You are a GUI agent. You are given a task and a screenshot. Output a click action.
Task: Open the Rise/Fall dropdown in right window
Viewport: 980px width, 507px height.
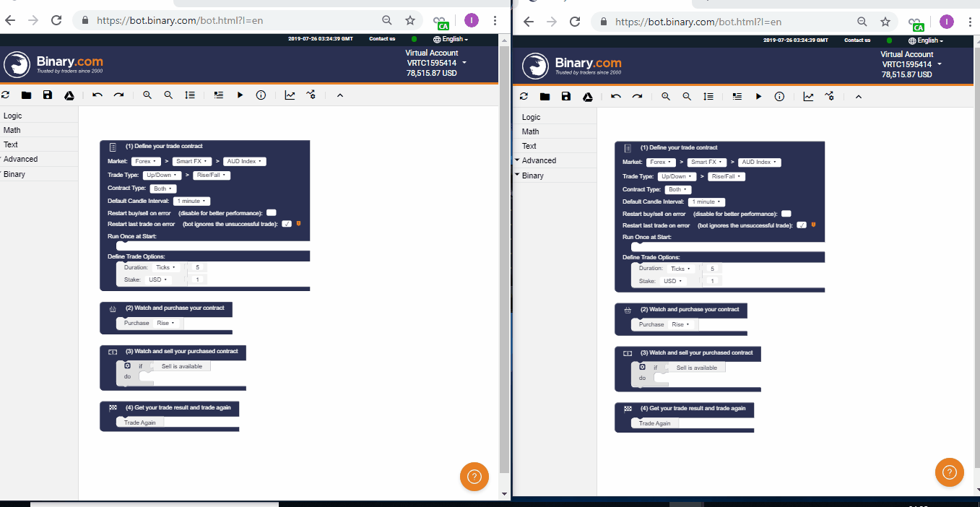click(727, 176)
